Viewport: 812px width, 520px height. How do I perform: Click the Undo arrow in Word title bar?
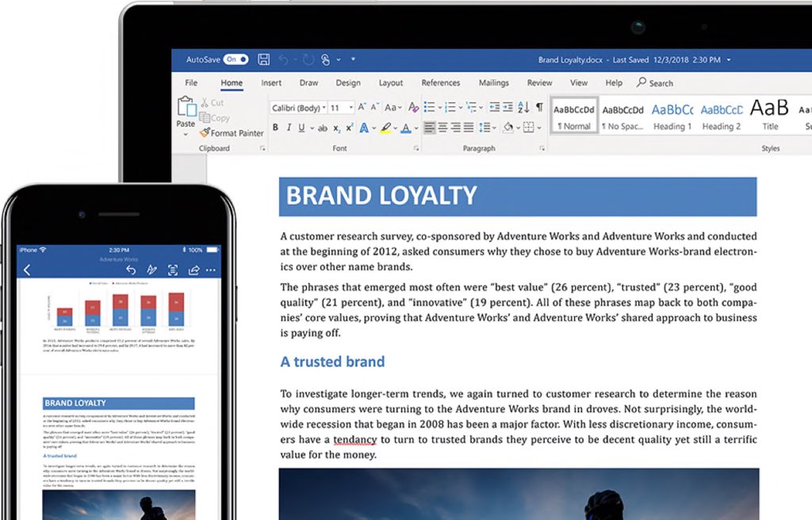coord(283,60)
